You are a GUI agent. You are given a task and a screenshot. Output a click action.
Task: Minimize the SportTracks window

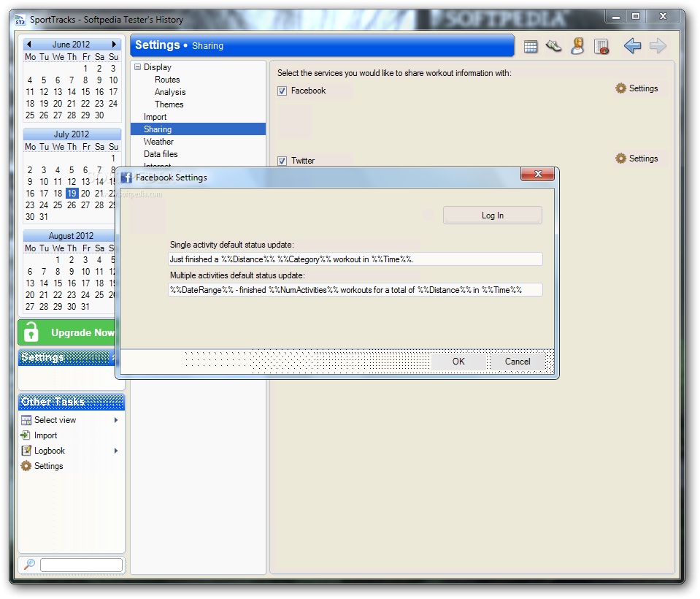click(616, 17)
